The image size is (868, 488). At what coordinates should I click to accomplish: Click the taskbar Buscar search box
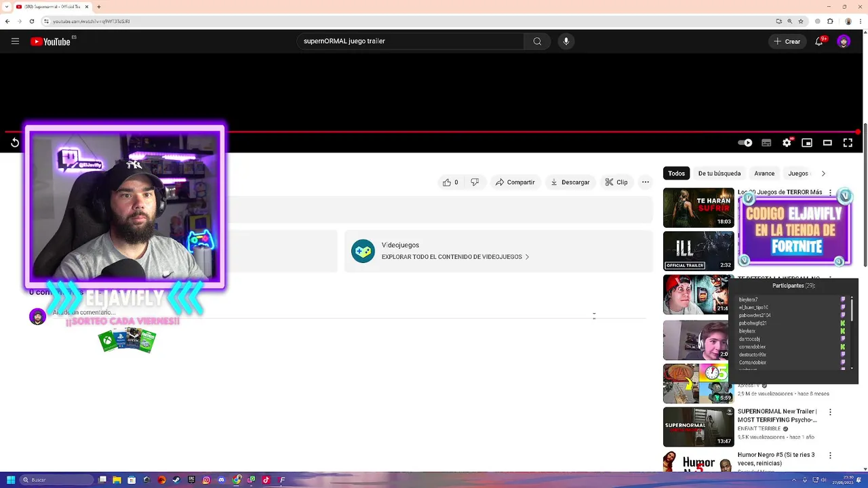(56, 480)
